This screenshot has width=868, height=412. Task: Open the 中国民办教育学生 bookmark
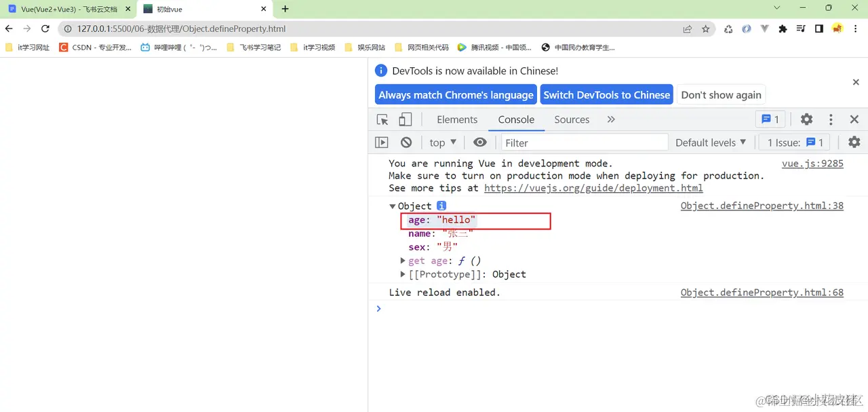point(578,48)
